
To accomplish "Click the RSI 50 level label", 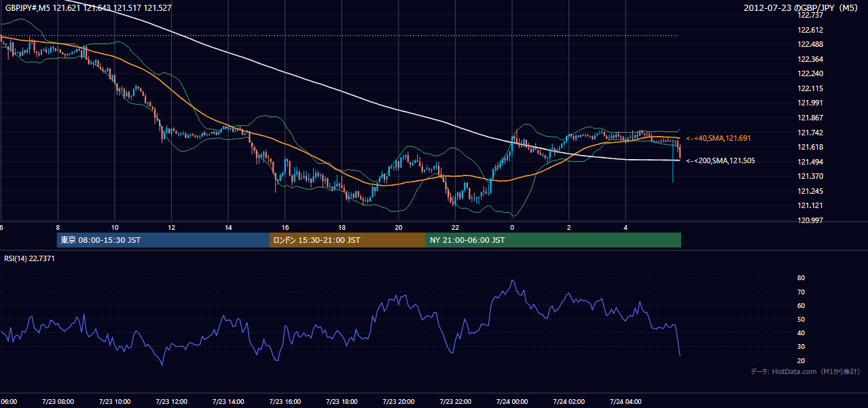I will click(x=801, y=319).
